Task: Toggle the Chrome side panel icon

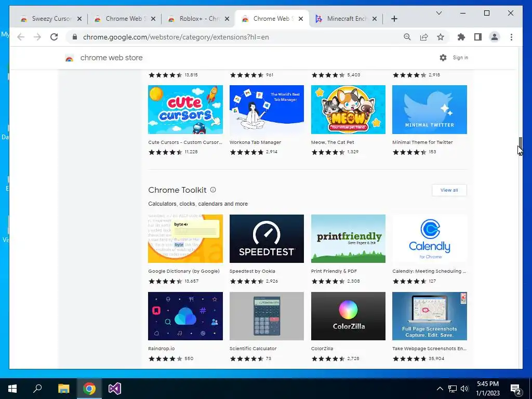Action: tap(478, 37)
